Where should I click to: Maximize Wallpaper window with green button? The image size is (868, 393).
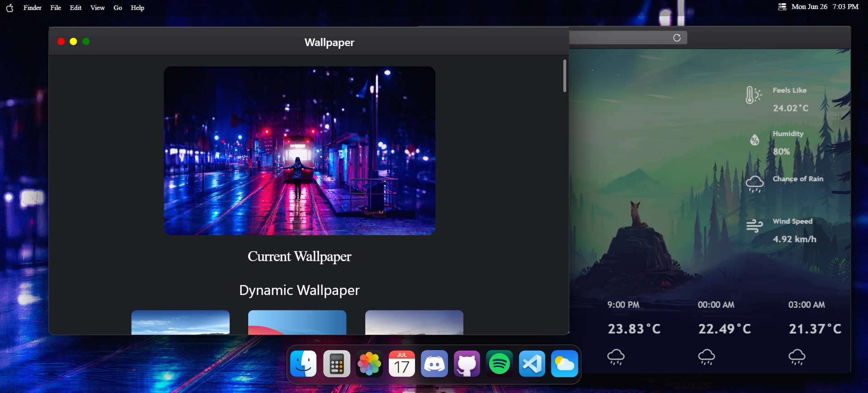pyautogui.click(x=86, y=42)
